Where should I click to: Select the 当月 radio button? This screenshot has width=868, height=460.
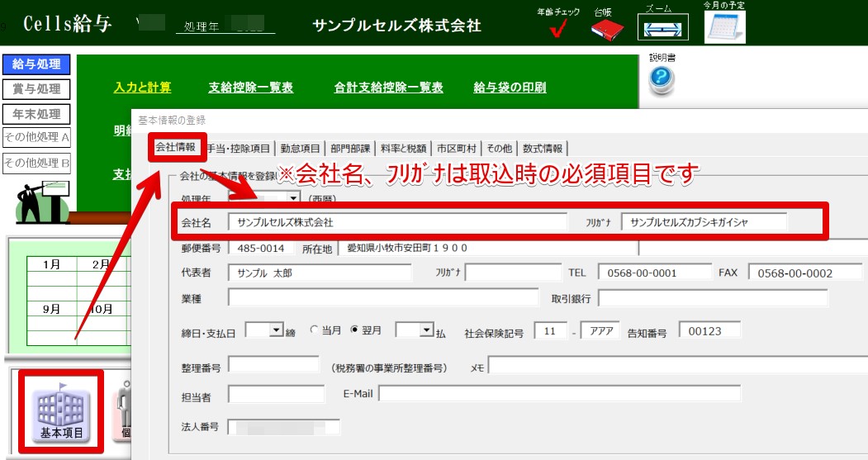click(313, 330)
